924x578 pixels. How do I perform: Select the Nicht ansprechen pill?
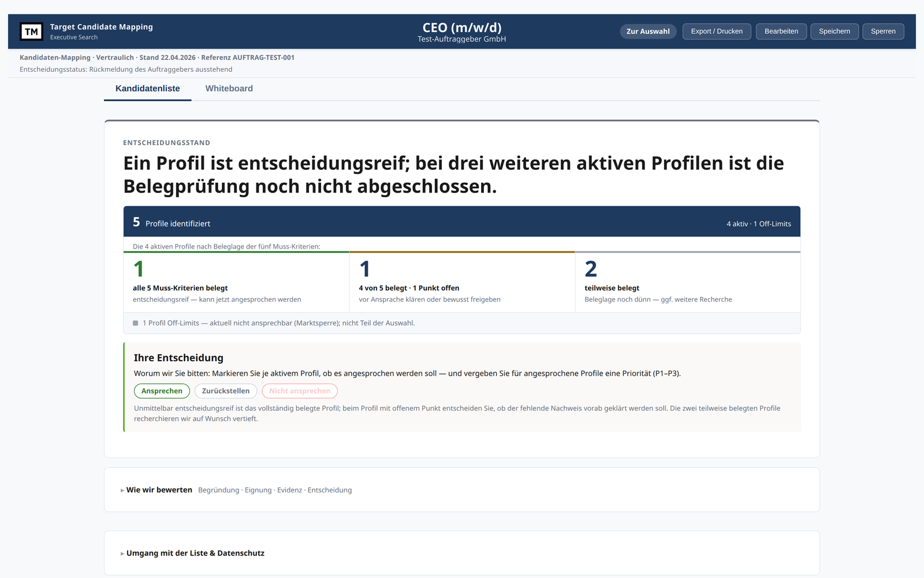[300, 391]
